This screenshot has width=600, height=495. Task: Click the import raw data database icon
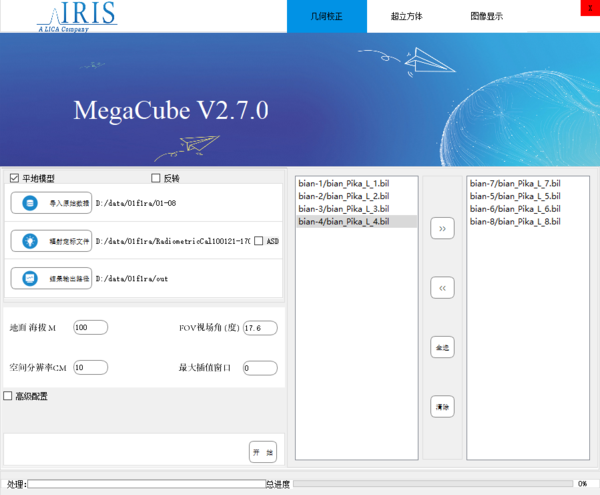point(30,203)
